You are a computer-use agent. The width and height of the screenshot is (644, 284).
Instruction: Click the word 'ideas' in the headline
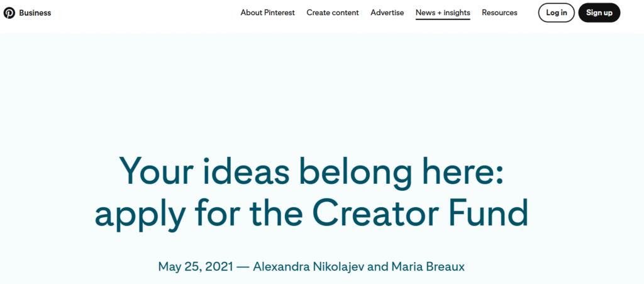tap(242, 170)
